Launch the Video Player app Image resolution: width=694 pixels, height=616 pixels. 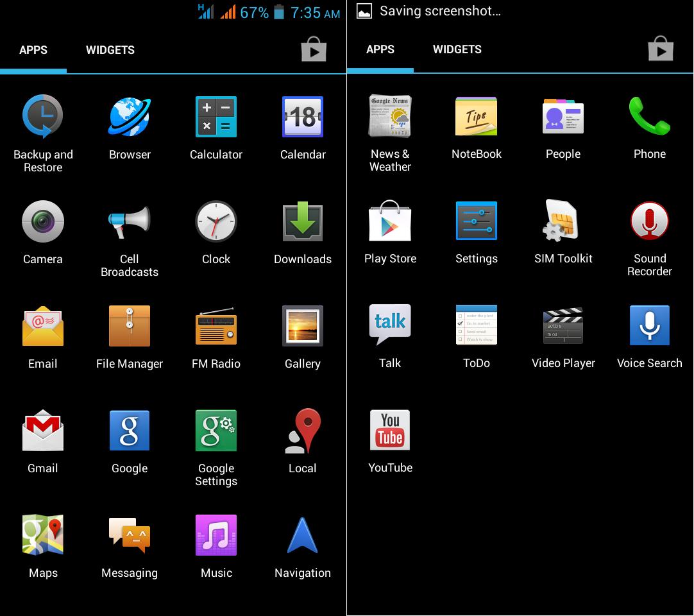point(563,325)
